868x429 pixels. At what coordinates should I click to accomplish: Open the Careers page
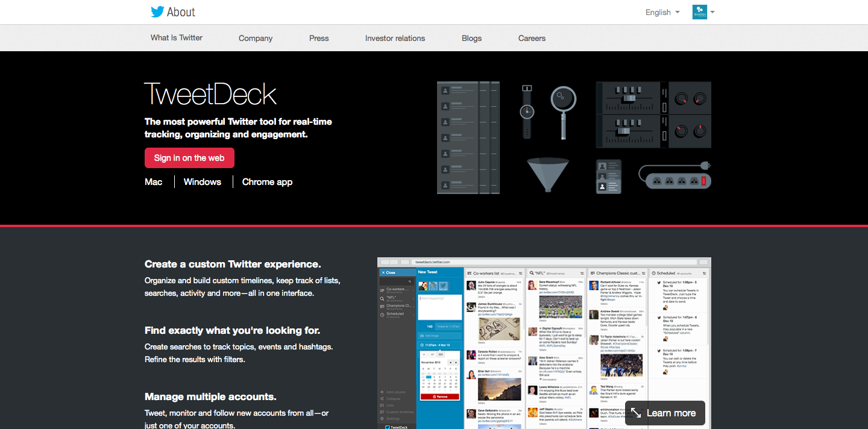click(532, 38)
